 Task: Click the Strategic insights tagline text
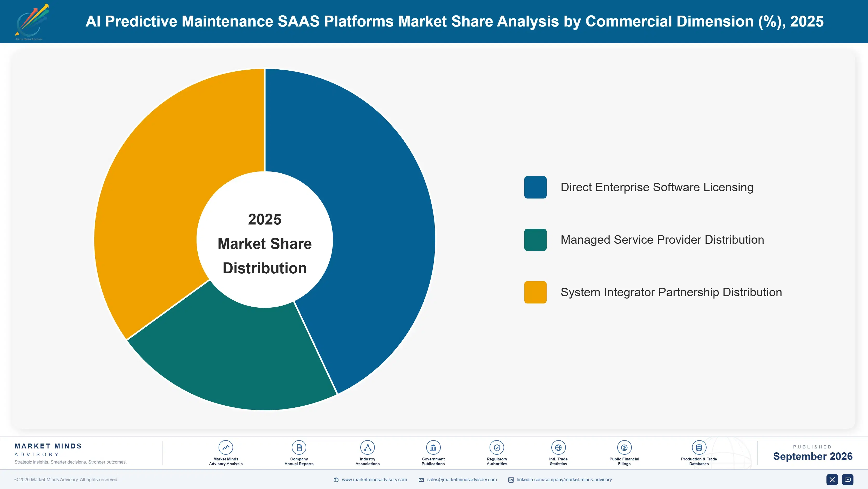tap(70, 462)
